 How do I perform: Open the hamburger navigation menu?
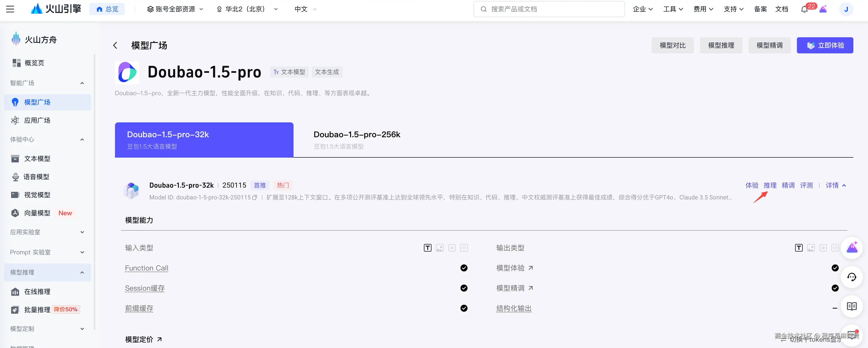(x=10, y=9)
